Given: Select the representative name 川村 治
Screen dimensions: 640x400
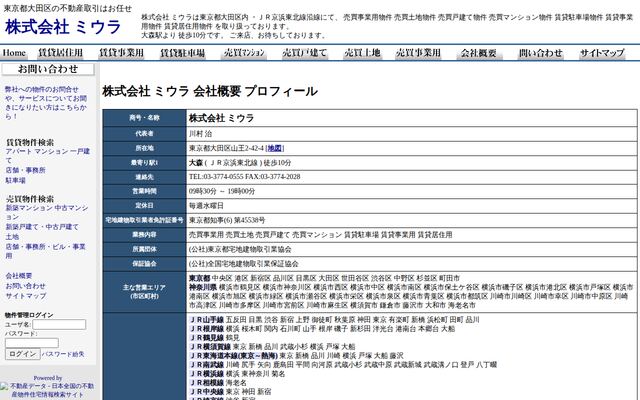Looking at the screenshot, I should click(200, 134).
